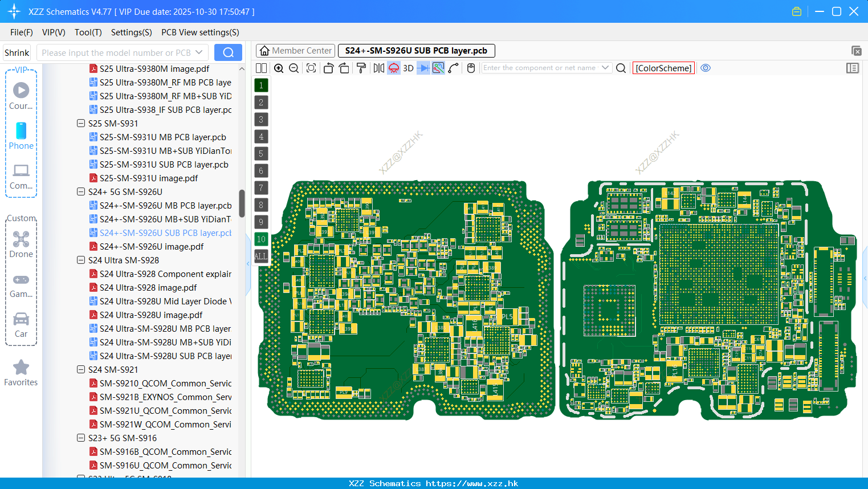Click the Shrink button
868x489 pixels.
coord(17,52)
